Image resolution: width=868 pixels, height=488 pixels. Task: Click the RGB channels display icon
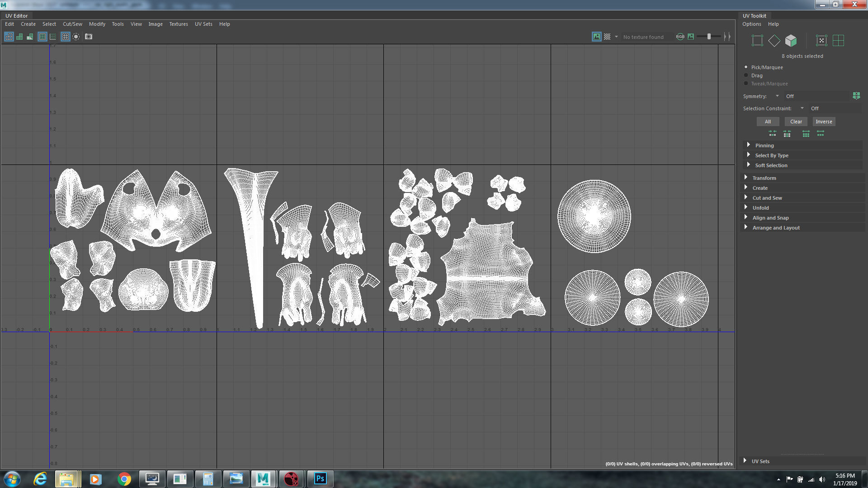680,37
